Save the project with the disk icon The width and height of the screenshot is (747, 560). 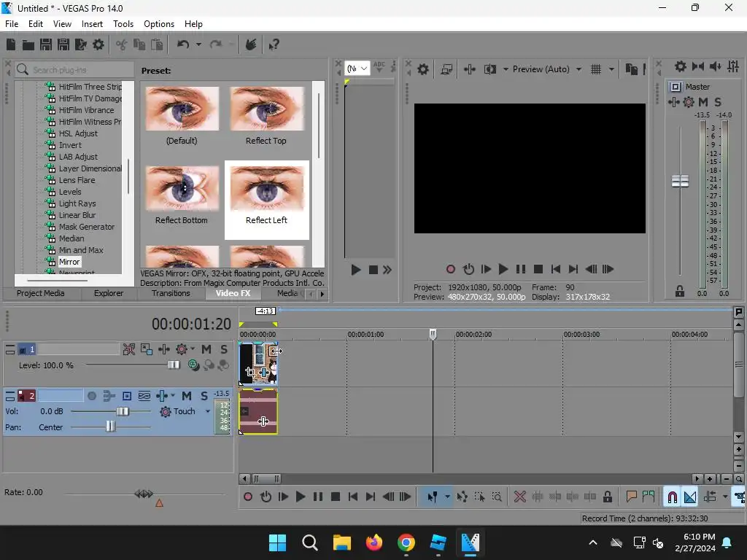click(x=46, y=44)
